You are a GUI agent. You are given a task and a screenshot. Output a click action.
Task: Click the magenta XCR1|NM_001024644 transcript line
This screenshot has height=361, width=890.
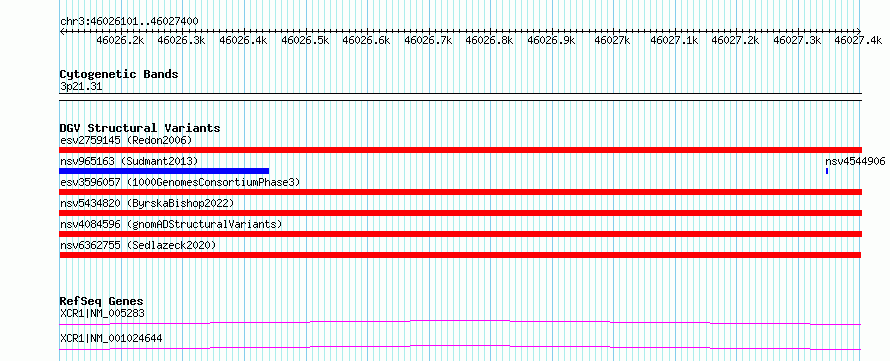[460, 347]
